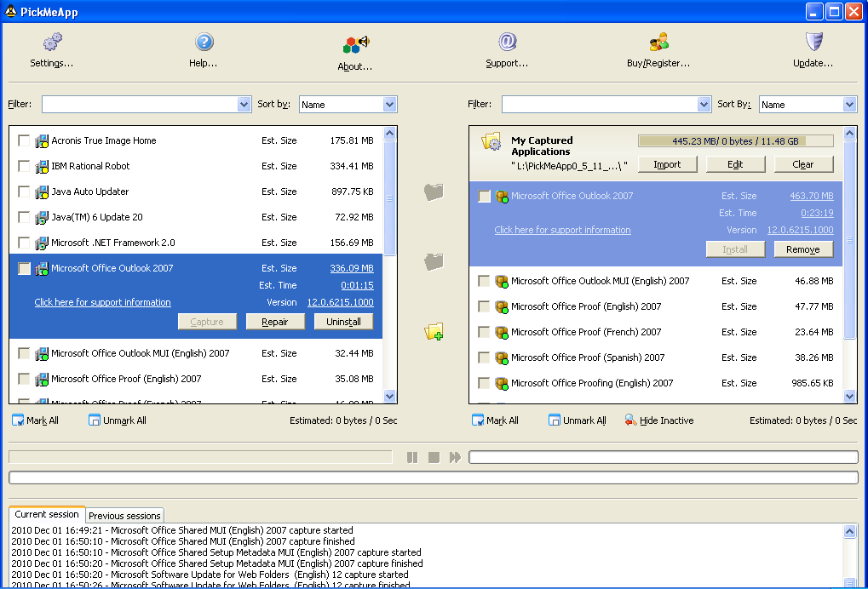Click the Microsoft .NET Framework 2.0 icon
Image resolution: width=868 pixels, height=589 pixels.
pyautogui.click(x=42, y=243)
